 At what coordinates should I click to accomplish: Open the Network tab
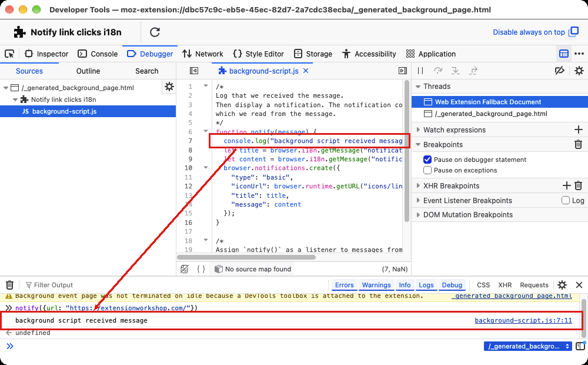203,54
